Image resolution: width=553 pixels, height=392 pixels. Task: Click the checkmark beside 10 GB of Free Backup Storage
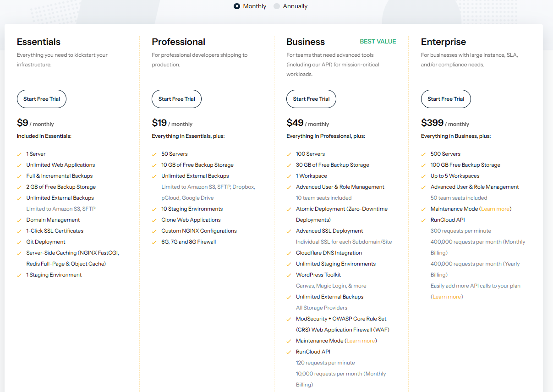[154, 165]
